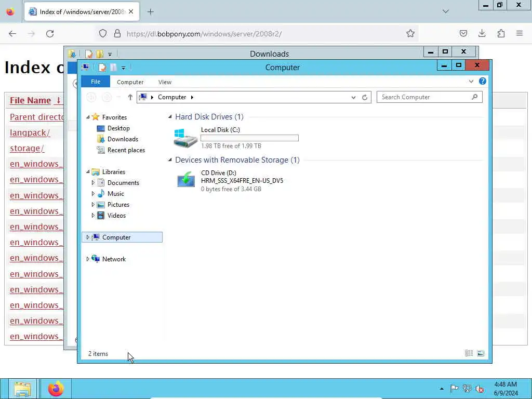Refresh the Computer address bar

[x=364, y=97]
